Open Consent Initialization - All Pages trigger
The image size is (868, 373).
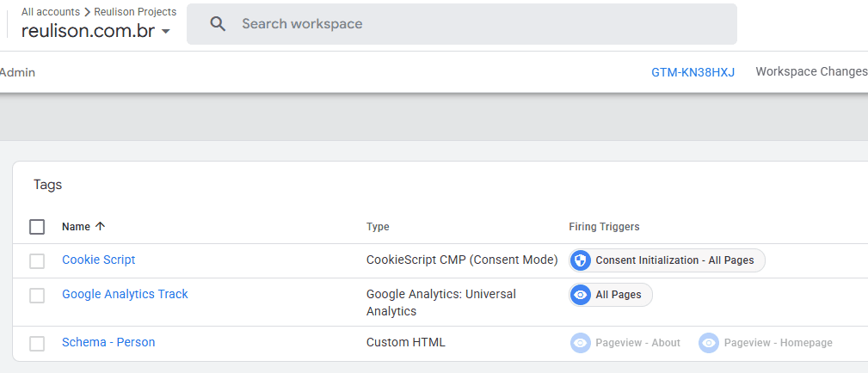coord(667,260)
